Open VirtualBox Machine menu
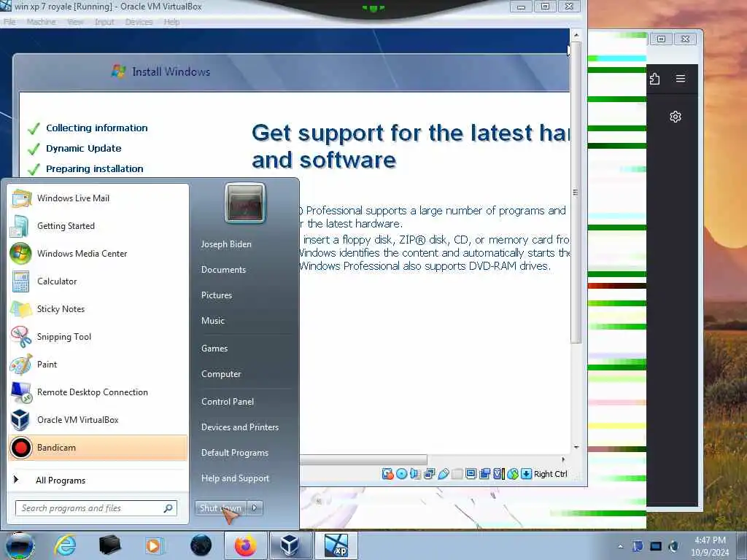 pos(41,22)
